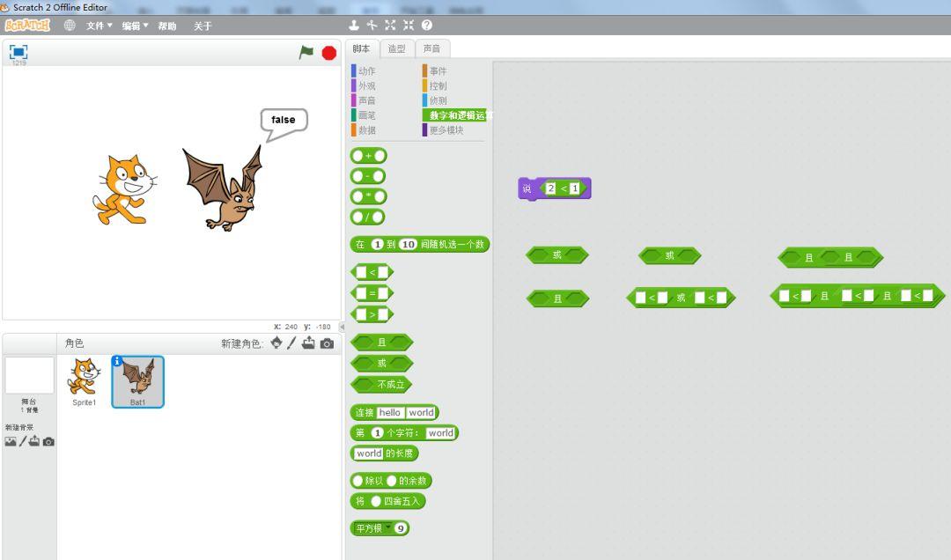Click the equals comparison block in the palette
Screen dimensions: 951x560
(x=372, y=294)
